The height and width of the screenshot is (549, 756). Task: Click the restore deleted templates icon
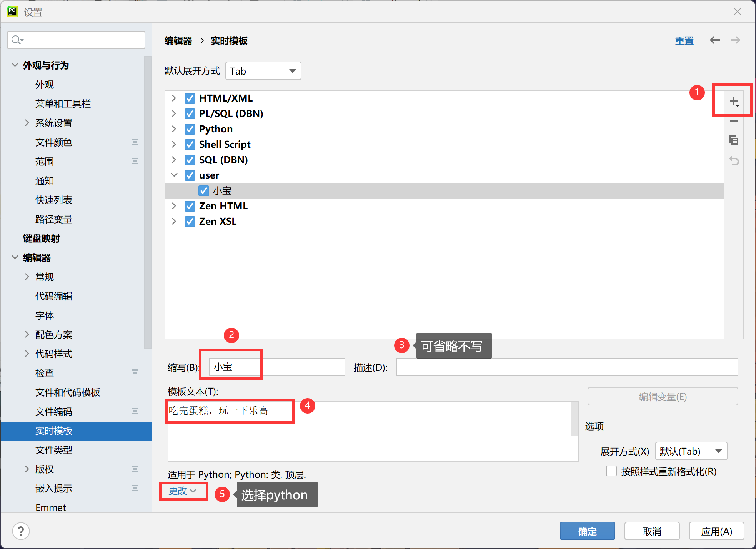734,161
